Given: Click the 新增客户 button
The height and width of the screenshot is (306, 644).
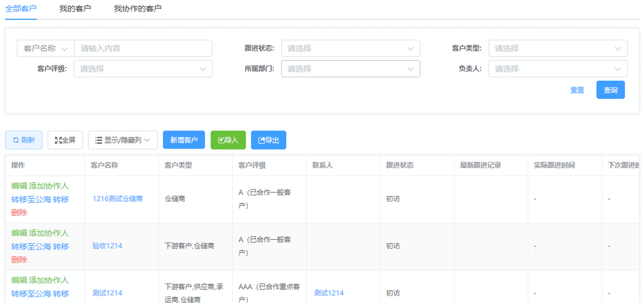Looking at the screenshot, I should pos(184,140).
